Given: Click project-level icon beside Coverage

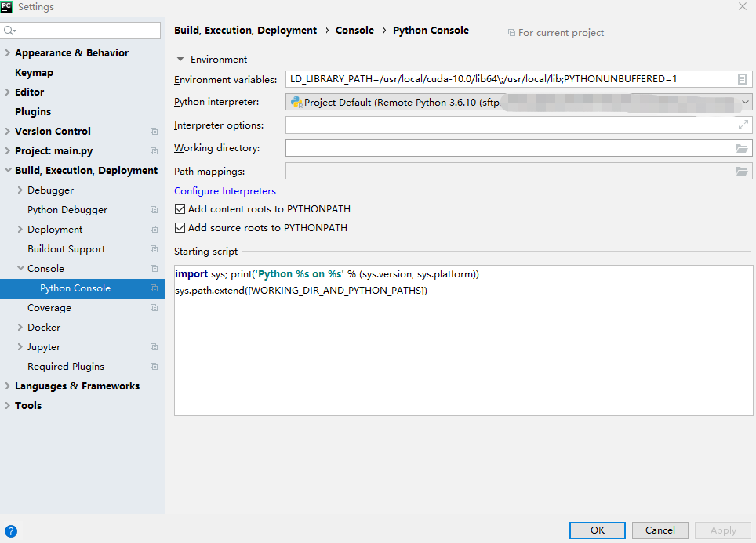Looking at the screenshot, I should click(154, 308).
